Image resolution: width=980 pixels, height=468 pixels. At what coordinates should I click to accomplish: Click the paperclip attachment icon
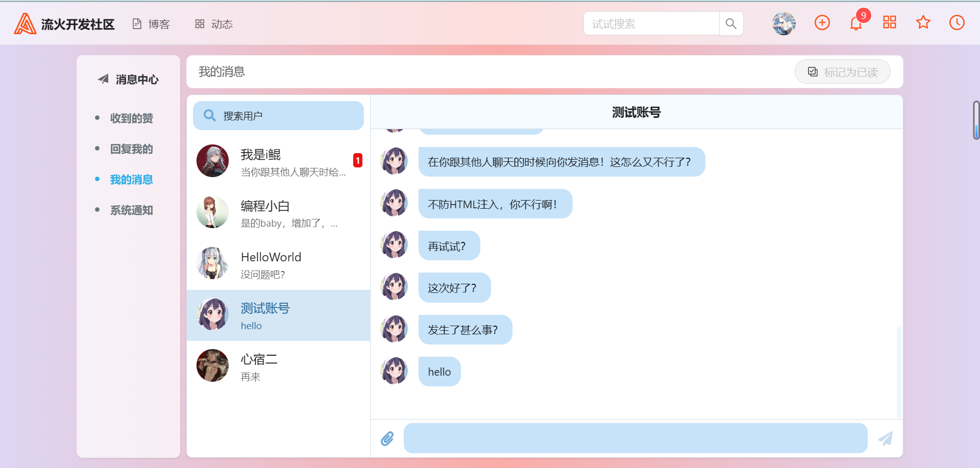pos(387,438)
